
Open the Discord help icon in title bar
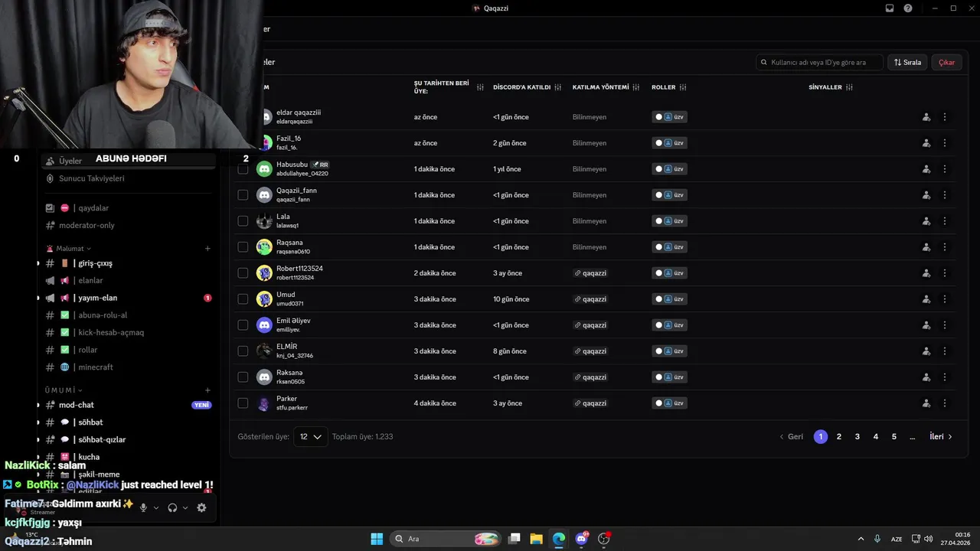908,8
